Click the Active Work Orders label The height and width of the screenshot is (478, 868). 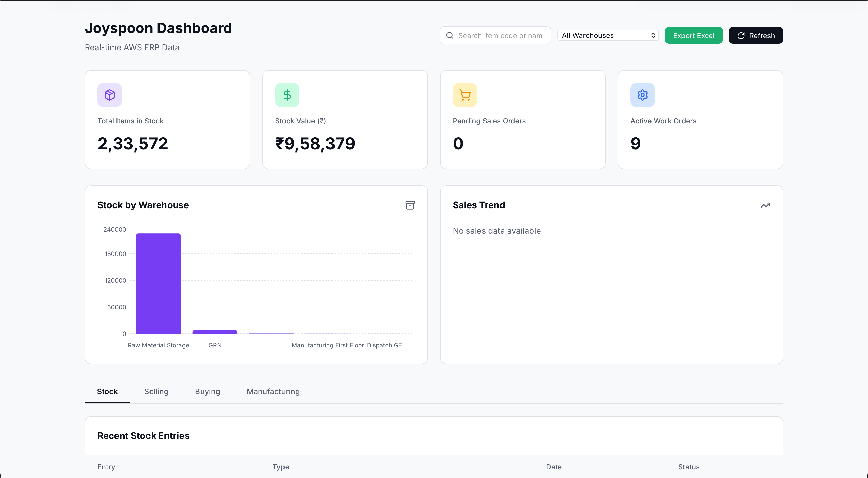pos(663,121)
